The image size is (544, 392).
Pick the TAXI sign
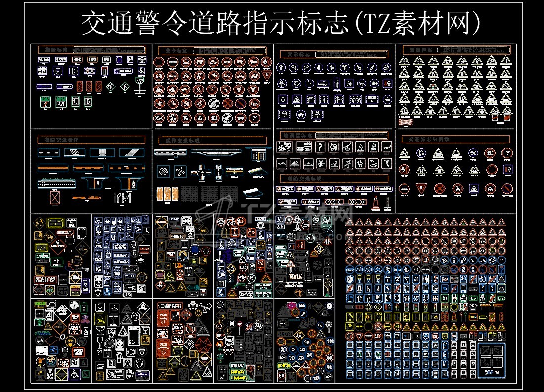(x=260, y=219)
